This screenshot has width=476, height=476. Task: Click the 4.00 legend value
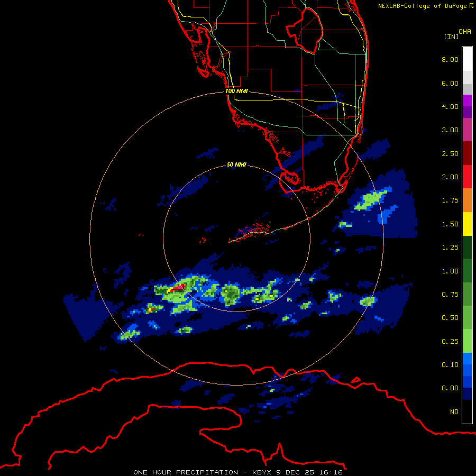pyautogui.click(x=450, y=106)
